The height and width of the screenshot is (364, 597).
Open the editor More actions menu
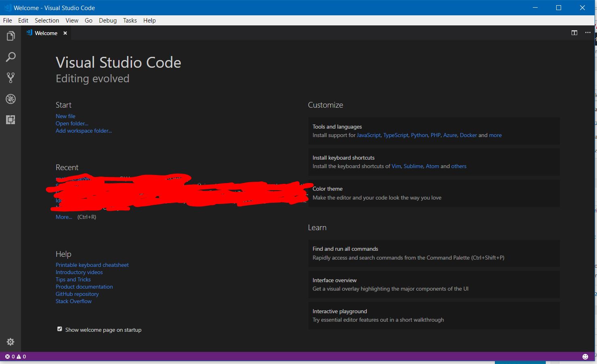point(587,33)
